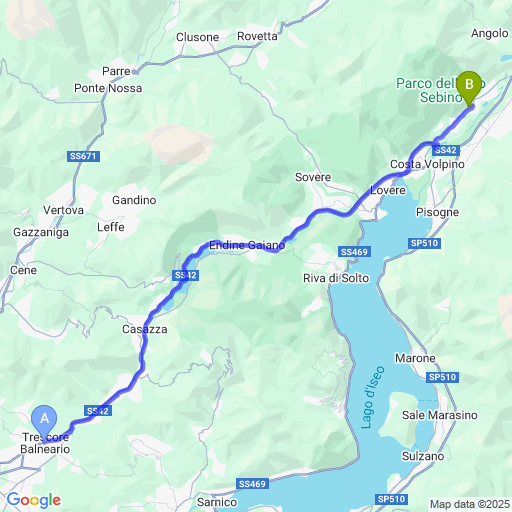Click the green marker B pin
This screenshot has height=512, width=512.
[469, 89]
